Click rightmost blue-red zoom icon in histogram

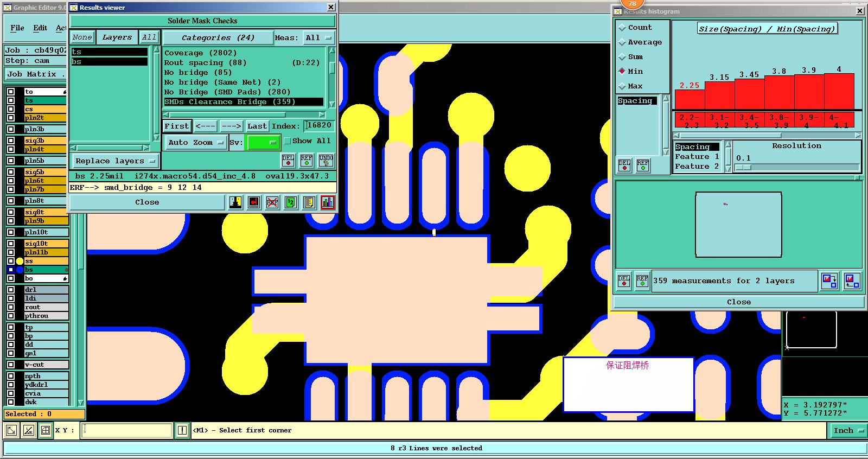click(x=852, y=281)
